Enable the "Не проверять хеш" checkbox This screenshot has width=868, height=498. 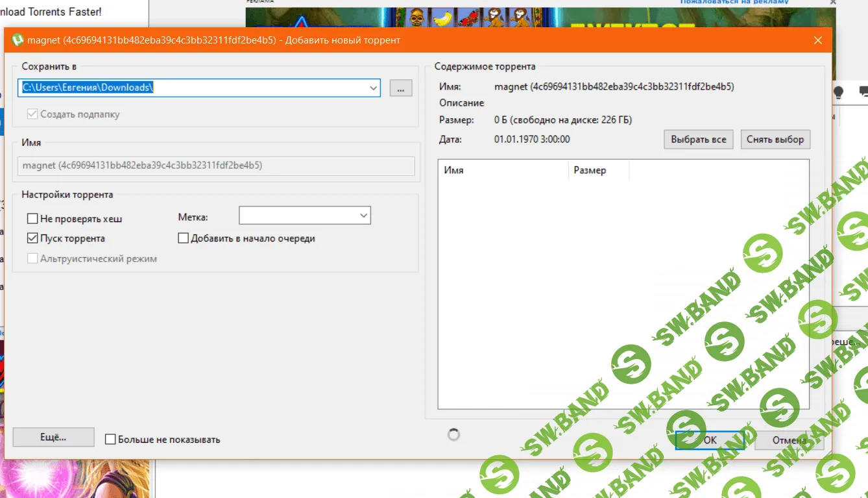pyautogui.click(x=32, y=219)
